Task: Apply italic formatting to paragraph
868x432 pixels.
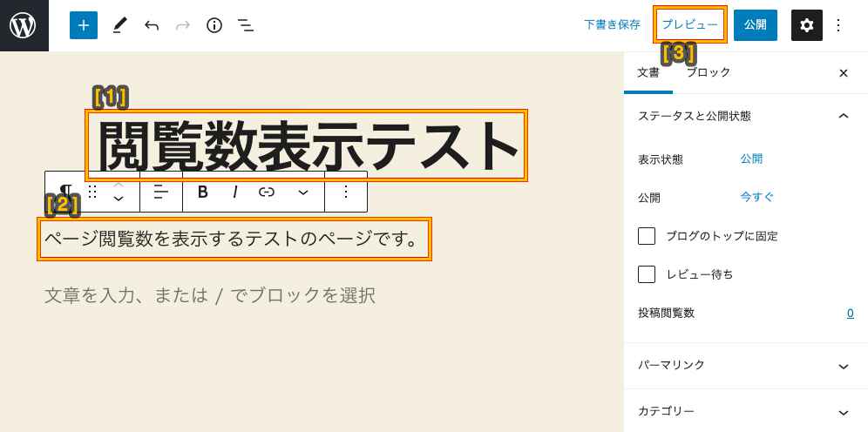Action: pyautogui.click(x=234, y=192)
